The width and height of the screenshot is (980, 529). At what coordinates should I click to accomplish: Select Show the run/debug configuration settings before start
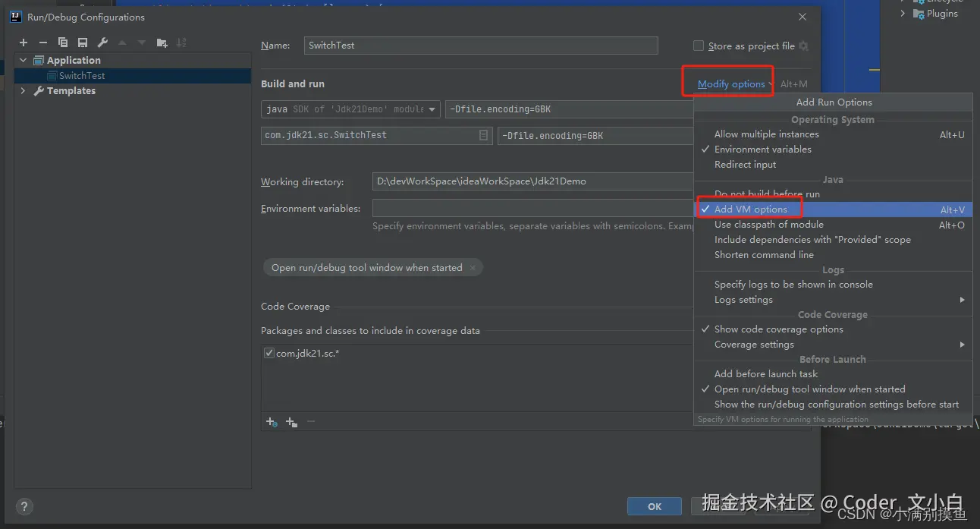coord(833,405)
